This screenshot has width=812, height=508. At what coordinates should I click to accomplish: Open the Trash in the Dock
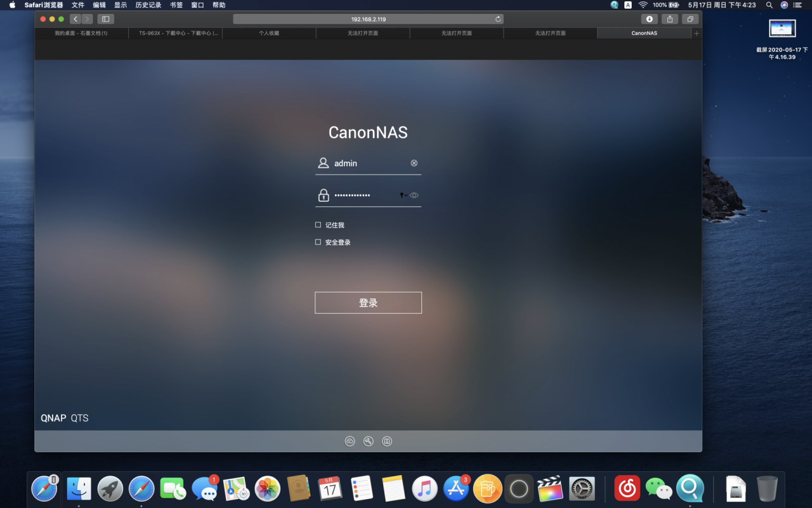(767, 489)
